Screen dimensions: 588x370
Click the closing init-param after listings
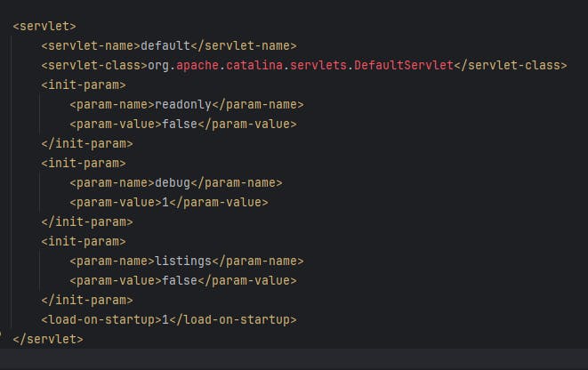click(x=87, y=301)
